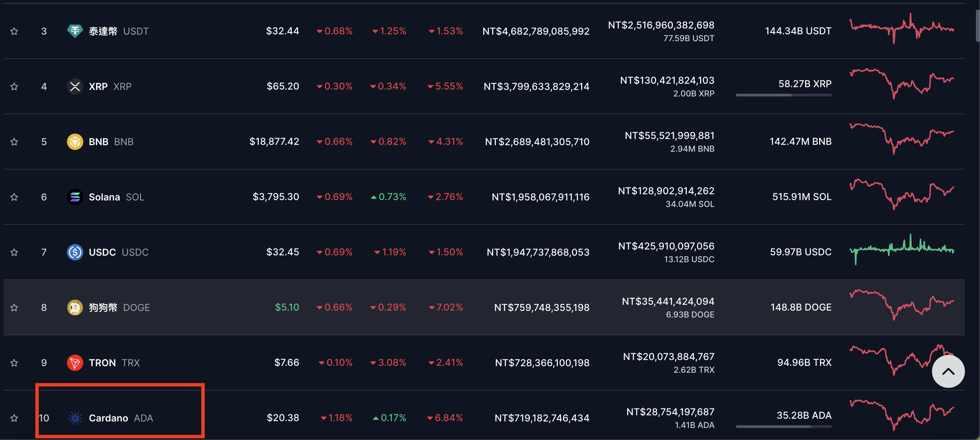Add USDT to watchlist with star

coord(14,31)
